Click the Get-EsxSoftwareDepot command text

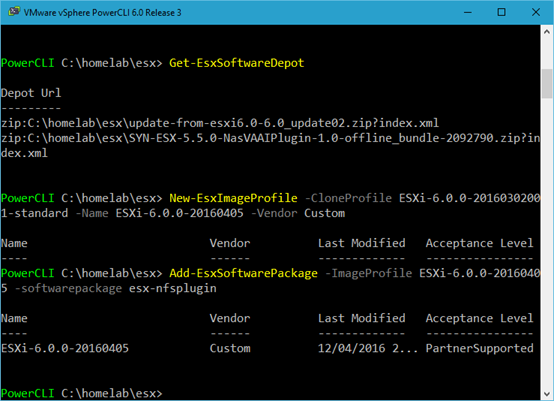[236, 63]
